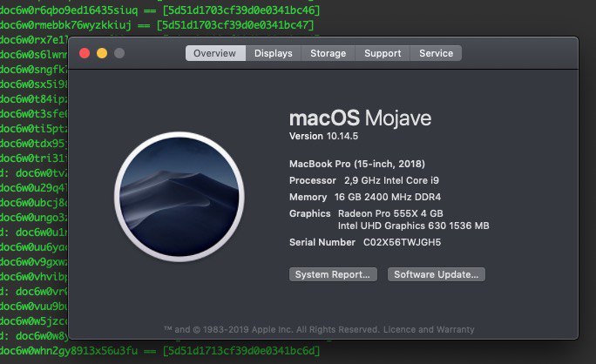The height and width of the screenshot is (364, 596).
Task: Select the Support tab
Action: coord(383,53)
